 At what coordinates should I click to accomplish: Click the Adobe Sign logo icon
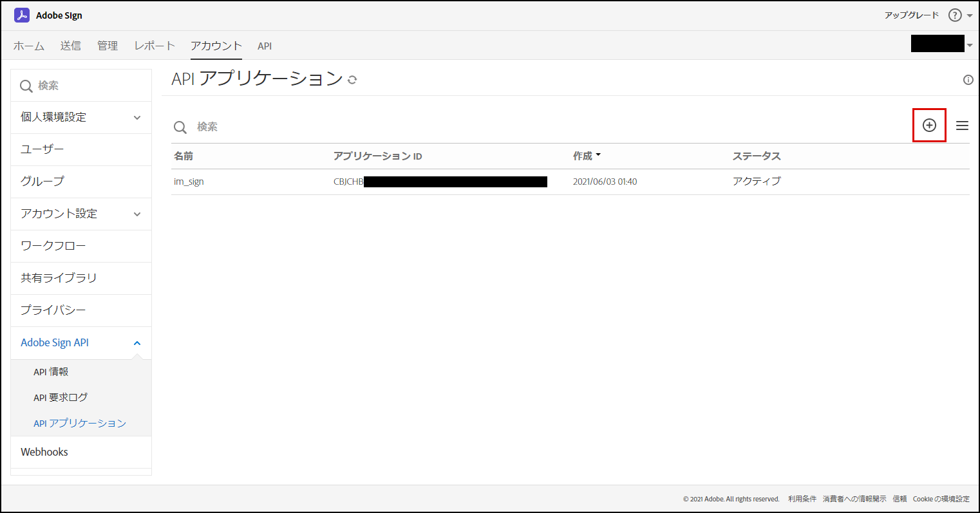pos(21,15)
